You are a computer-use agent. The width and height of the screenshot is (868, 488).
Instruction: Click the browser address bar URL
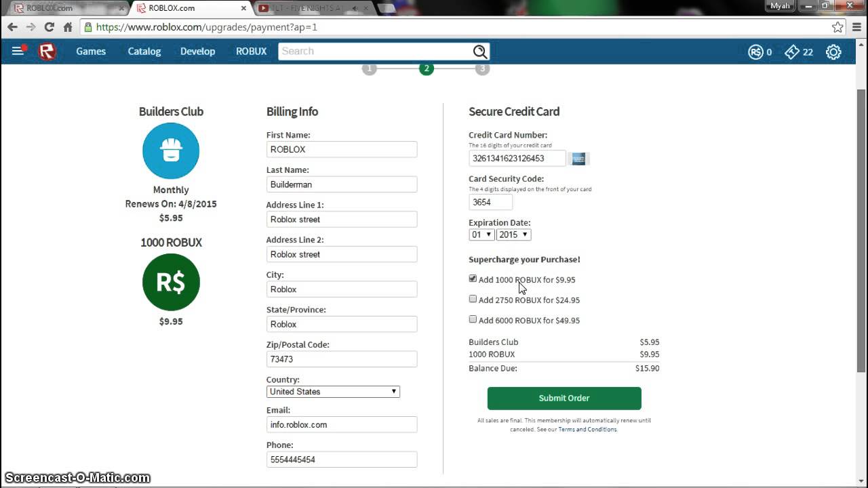tap(207, 27)
